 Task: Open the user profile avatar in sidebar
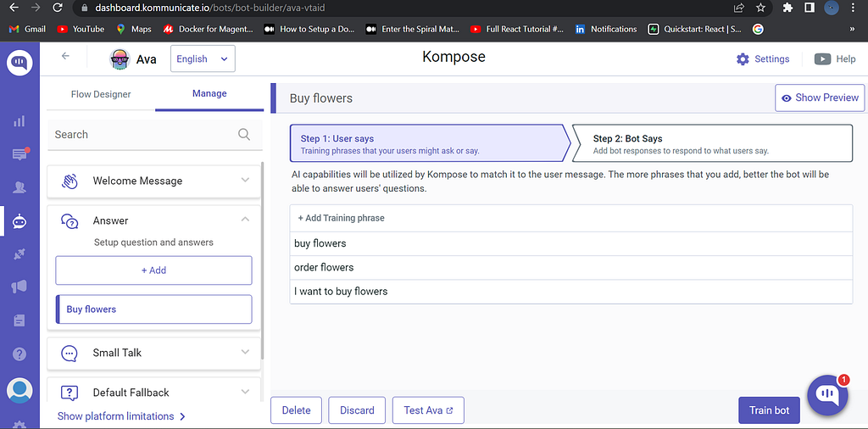click(19, 390)
